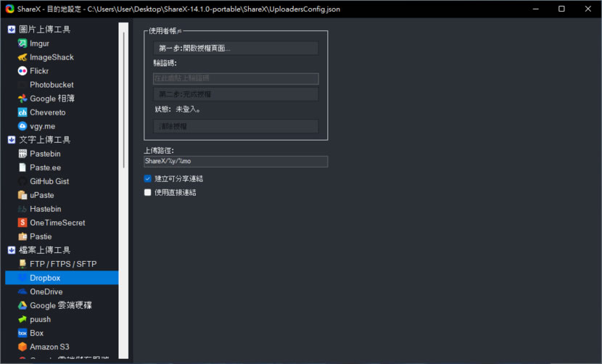The width and height of the screenshot is (602, 364).
Task: Click the Box icon
Action: (22, 334)
